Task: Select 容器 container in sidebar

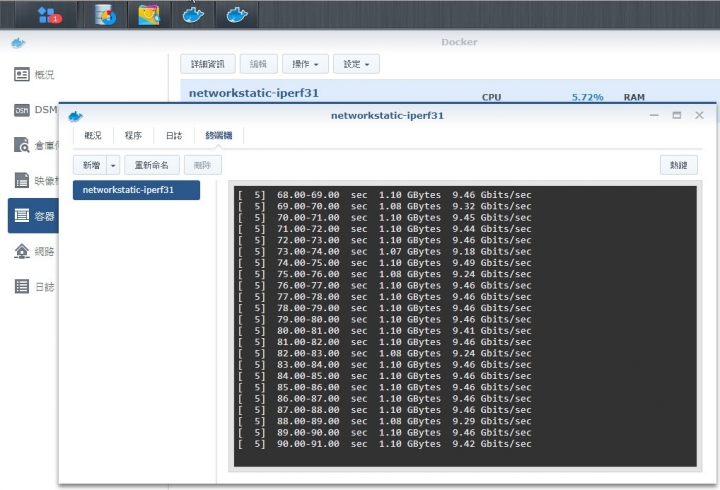Action: (33, 216)
